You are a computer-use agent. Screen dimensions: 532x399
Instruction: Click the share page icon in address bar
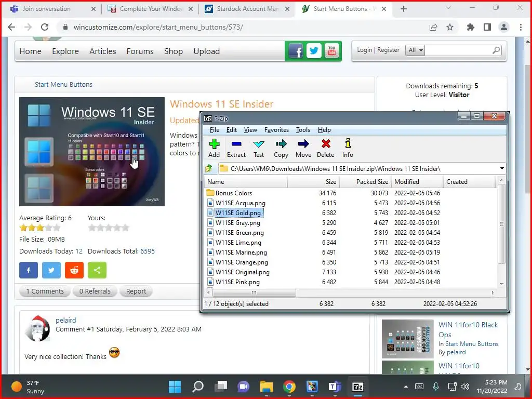point(433,27)
